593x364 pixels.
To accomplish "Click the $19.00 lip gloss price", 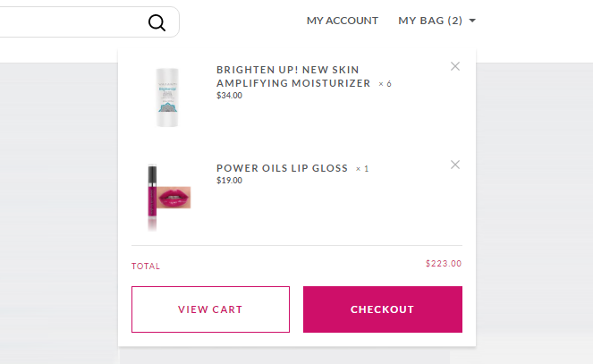I will [x=229, y=181].
